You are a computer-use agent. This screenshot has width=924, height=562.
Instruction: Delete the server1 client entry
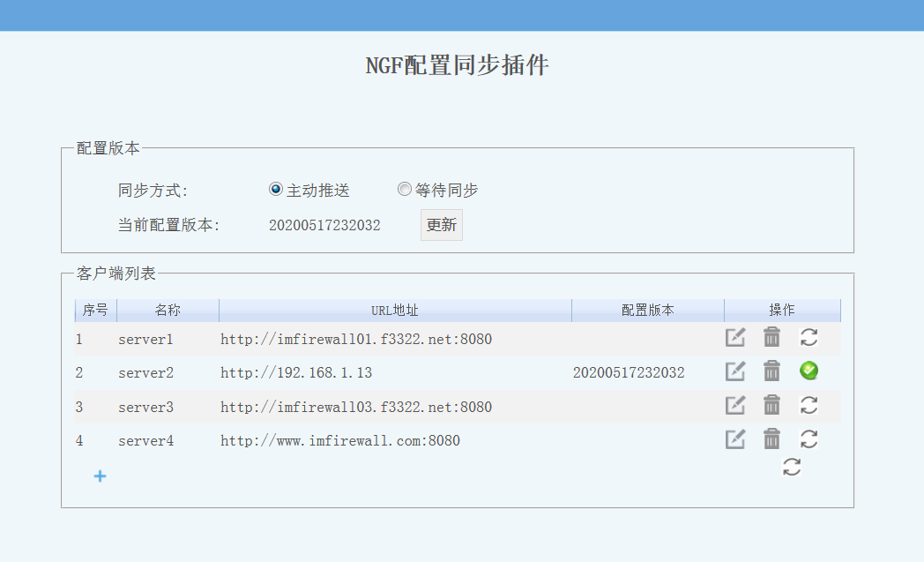(x=771, y=337)
